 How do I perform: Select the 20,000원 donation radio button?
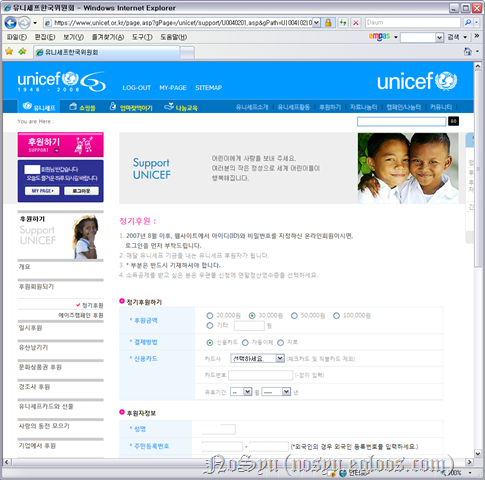210,315
